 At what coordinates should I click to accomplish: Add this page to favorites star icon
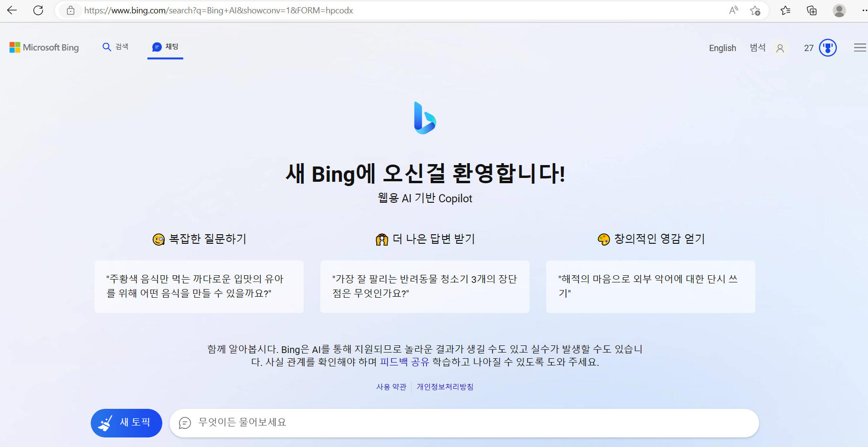click(x=755, y=10)
